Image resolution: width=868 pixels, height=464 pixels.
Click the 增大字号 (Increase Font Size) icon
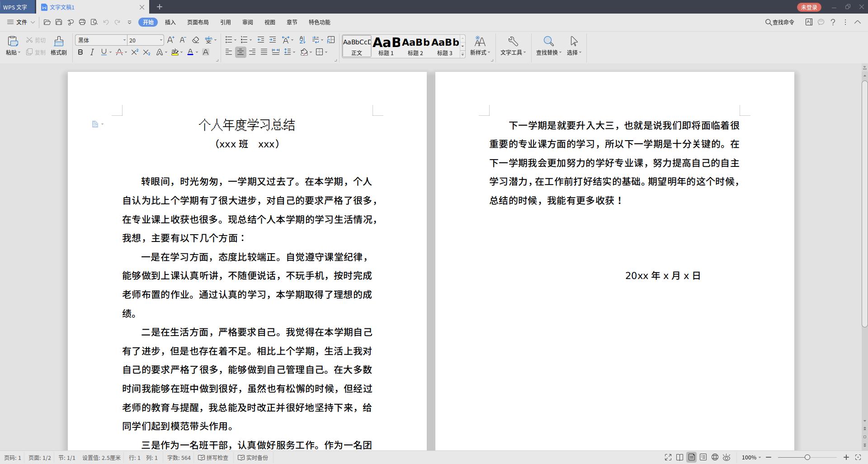170,40
